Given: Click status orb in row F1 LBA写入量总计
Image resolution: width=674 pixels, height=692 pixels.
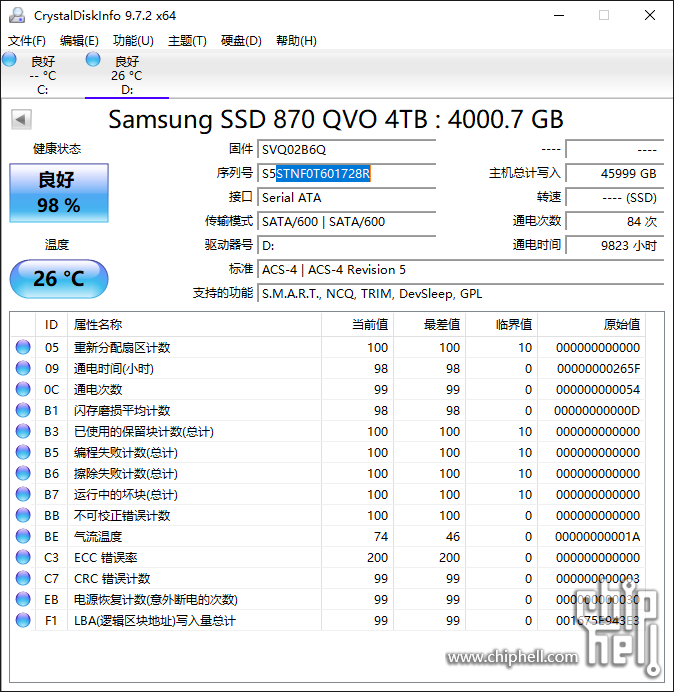Looking at the screenshot, I should (23, 620).
